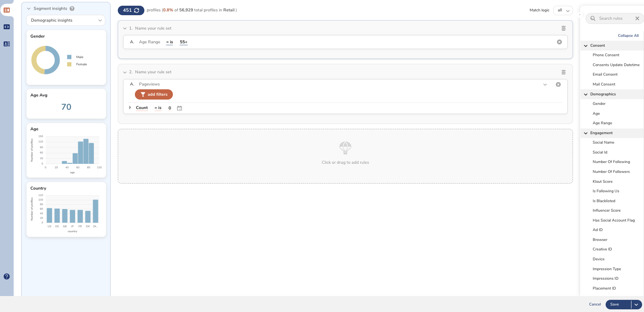Collapse rule set 1 chevron
The width and height of the screenshot is (644, 312).
[125, 29]
